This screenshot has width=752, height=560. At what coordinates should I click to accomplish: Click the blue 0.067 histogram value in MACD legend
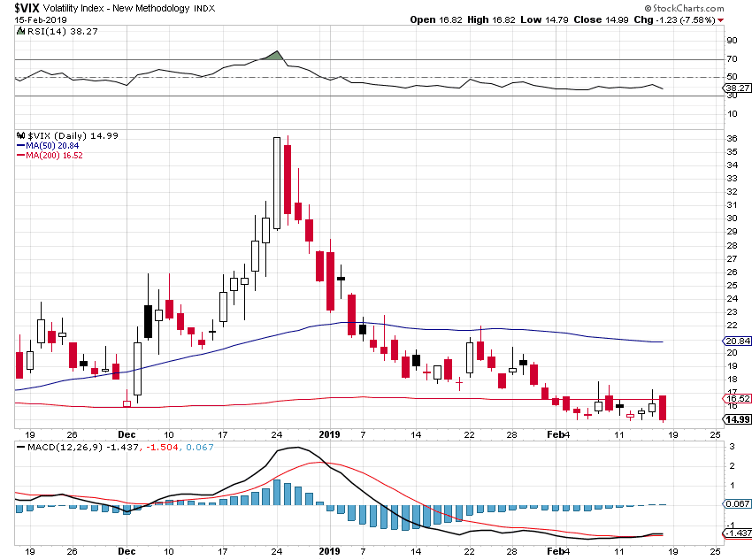[200, 447]
